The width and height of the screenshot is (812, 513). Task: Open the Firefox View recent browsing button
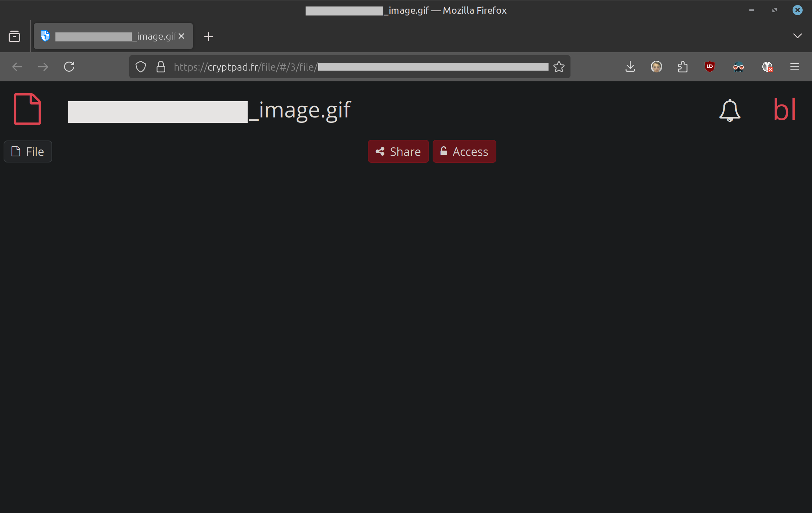pyautogui.click(x=14, y=36)
